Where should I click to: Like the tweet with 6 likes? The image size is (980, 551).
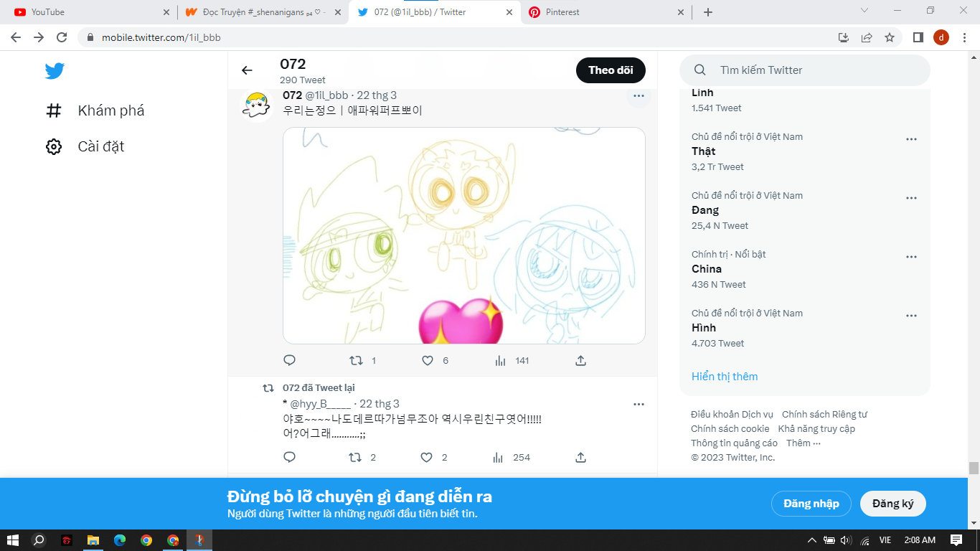[x=428, y=360]
